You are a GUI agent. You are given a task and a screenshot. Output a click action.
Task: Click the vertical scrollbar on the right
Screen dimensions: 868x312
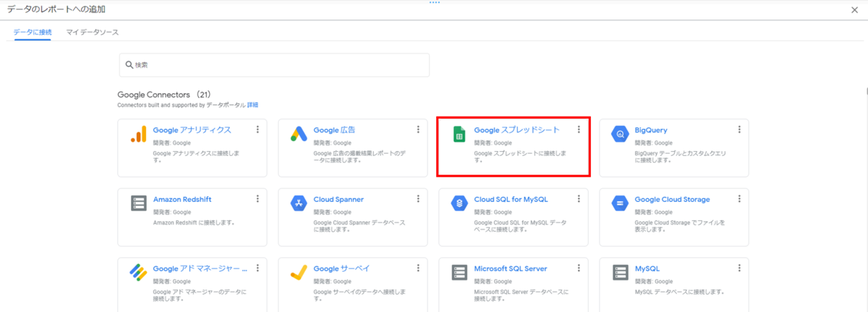coord(866,92)
